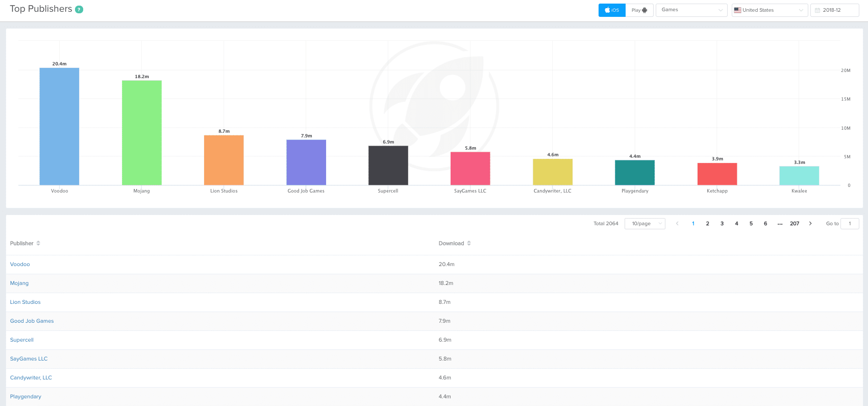Open the 2018-12 date picker
The height and width of the screenshot is (406, 868).
pos(834,10)
